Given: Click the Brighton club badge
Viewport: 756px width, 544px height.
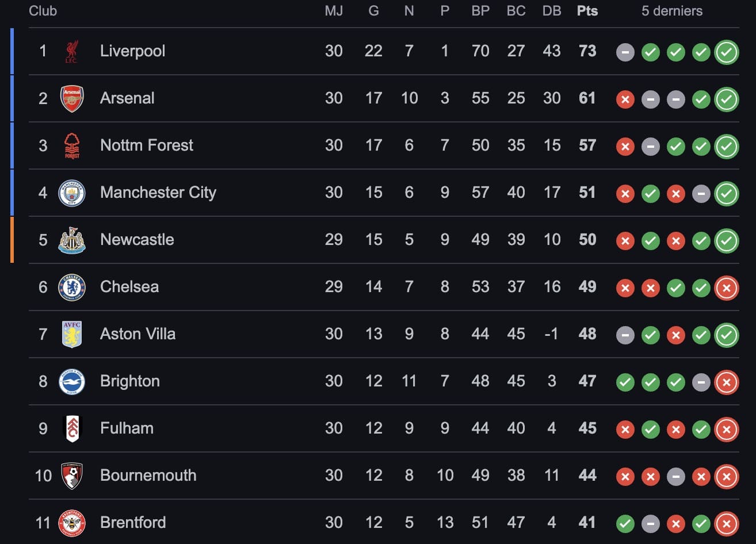Looking at the screenshot, I should (x=72, y=381).
